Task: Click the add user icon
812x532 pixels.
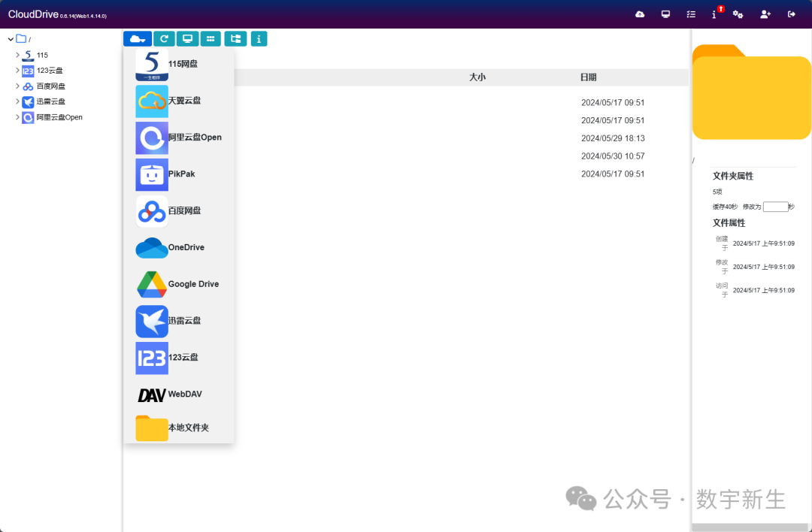Action: 765,14
